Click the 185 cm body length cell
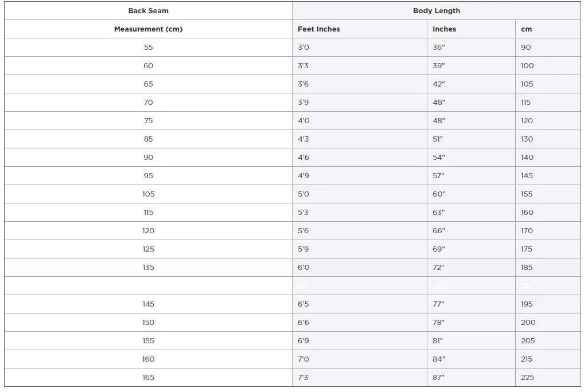584x392 pixels. point(527,268)
